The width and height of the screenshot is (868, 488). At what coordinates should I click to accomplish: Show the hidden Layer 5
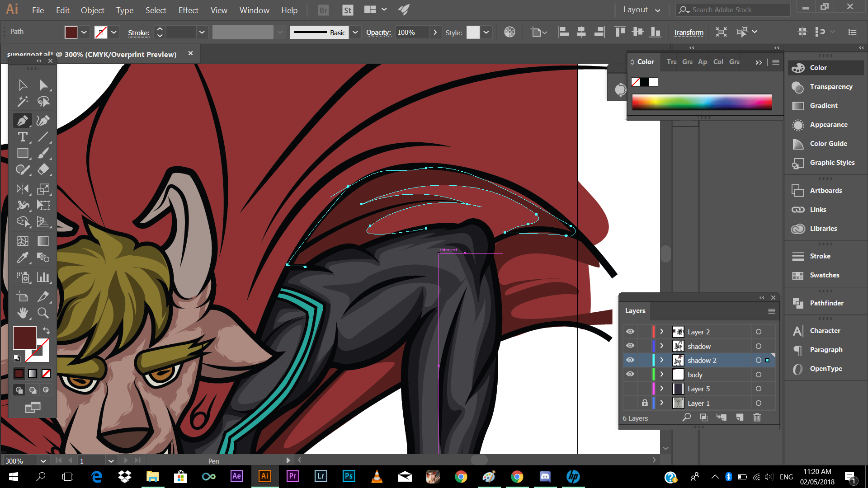[630, 389]
